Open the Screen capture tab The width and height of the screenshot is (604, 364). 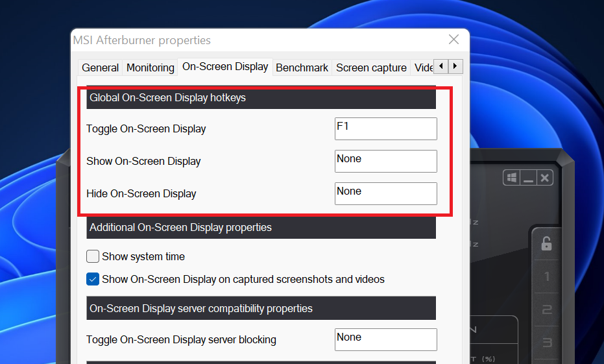tap(371, 67)
